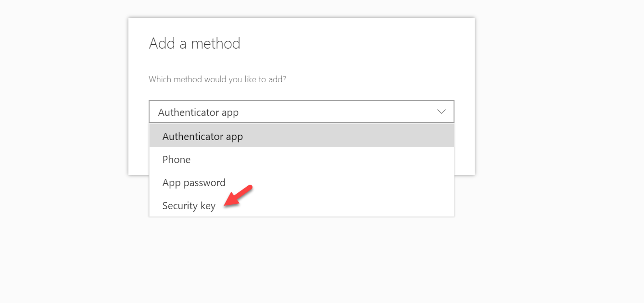
Task: Pick App password in the dropdown list
Action: pos(302,183)
